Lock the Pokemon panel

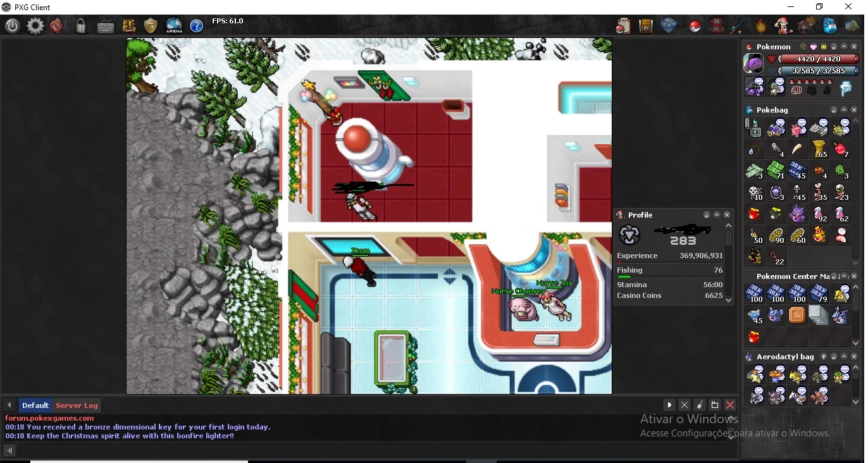pyautogui.click(x=834, y=47)
